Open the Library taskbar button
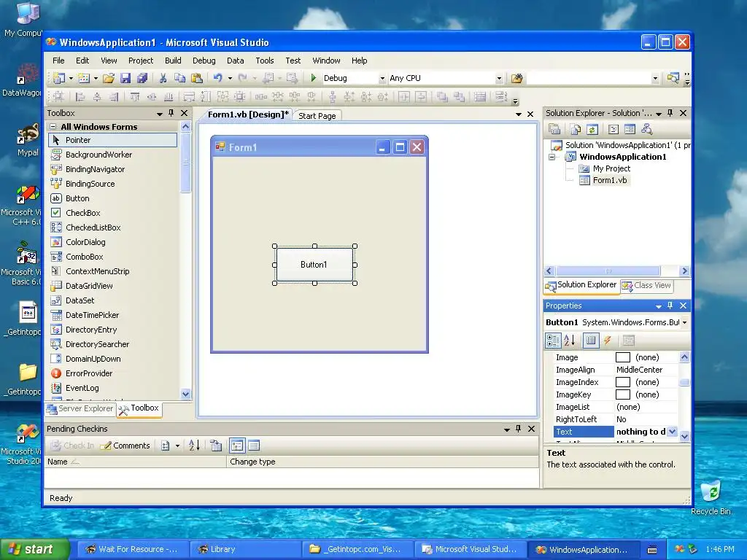Viewport: 747px width, 560px height. 245,549
